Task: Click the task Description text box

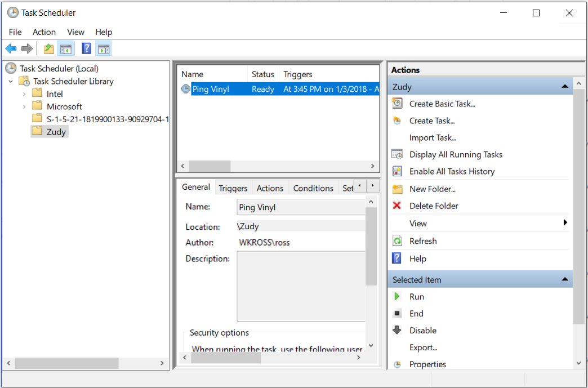Action: click(301, 286)
